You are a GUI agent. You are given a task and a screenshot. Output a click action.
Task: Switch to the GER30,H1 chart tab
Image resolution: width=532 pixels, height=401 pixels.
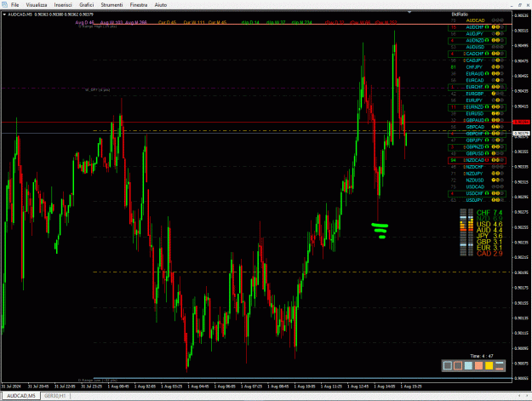pyautogui.click(x=54, y=396)
